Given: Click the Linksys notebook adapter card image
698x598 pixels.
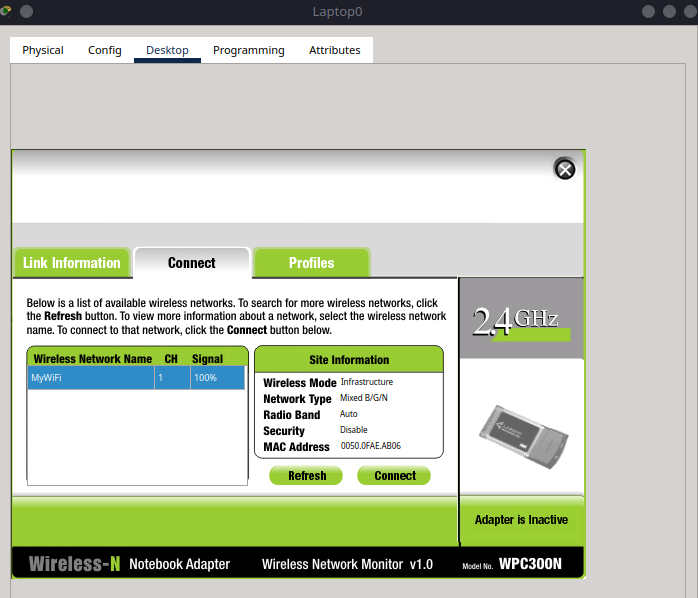Looking at the screenshot, I should (x=524, y=437).
